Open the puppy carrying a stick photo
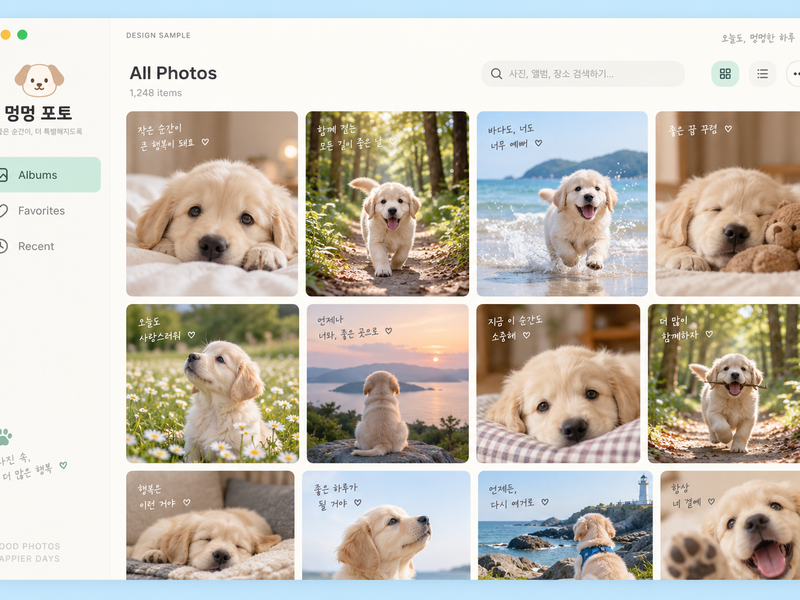 (x=724, y=384)
